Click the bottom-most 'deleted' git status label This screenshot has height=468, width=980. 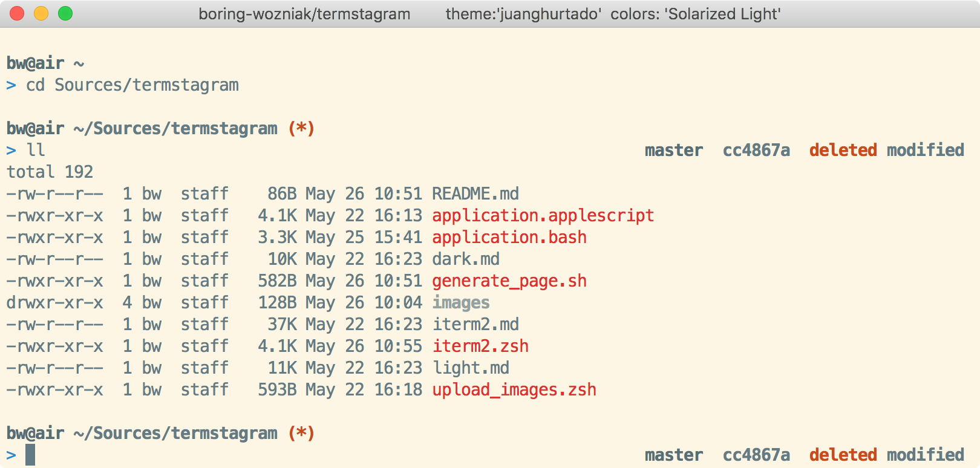pyautogui.click(x=843, y=455)
